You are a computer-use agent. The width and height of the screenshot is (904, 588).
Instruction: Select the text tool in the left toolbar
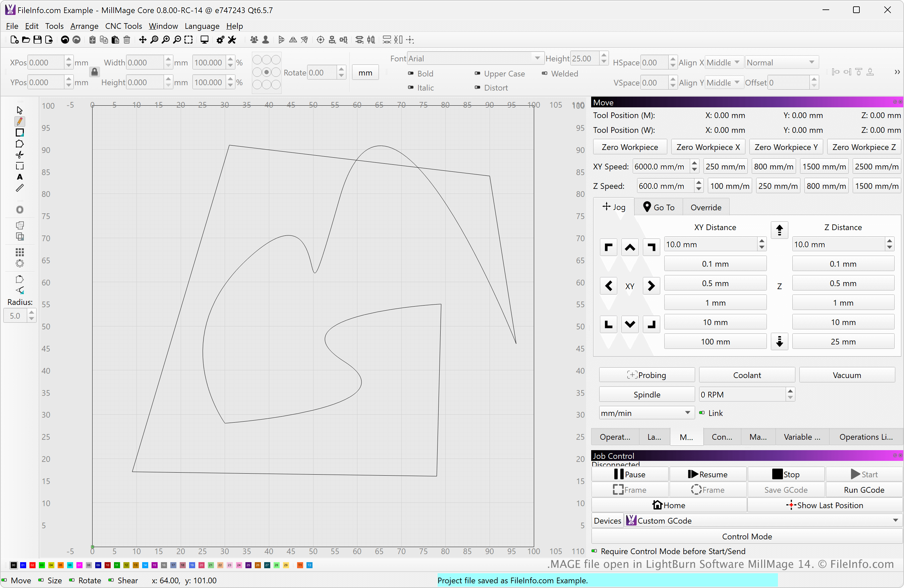click(19, 177)
